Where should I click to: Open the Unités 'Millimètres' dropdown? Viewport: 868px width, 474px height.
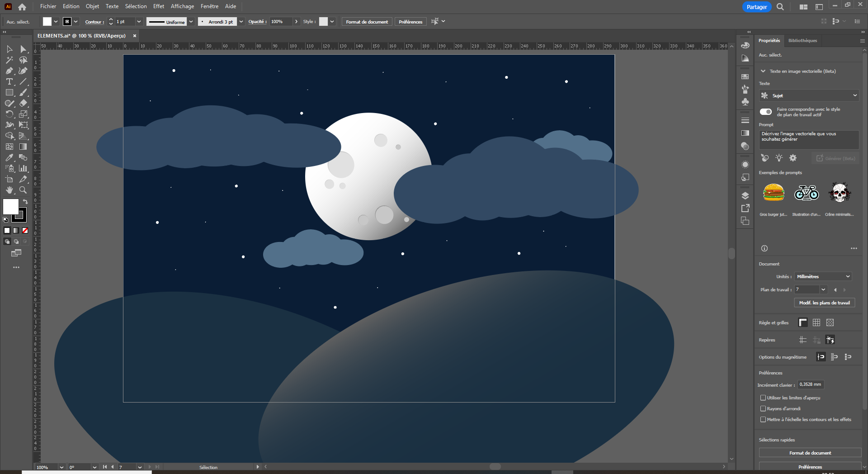coord(823,276)
